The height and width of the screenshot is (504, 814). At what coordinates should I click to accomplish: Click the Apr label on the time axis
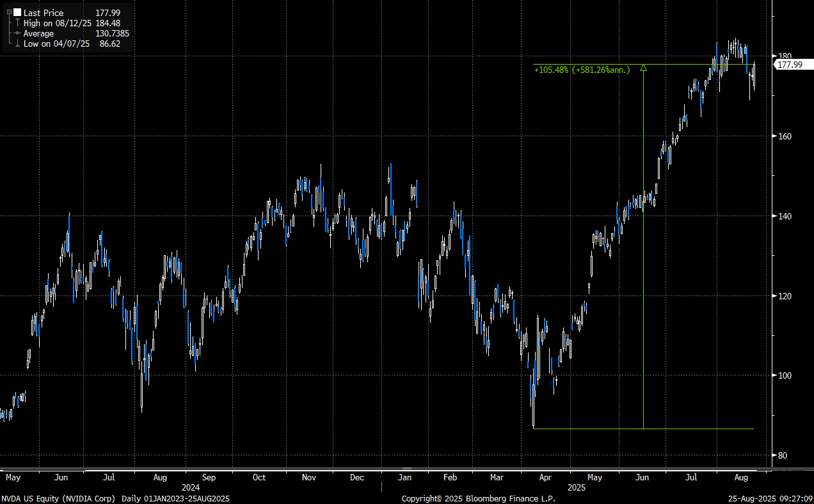pos(546,478)
